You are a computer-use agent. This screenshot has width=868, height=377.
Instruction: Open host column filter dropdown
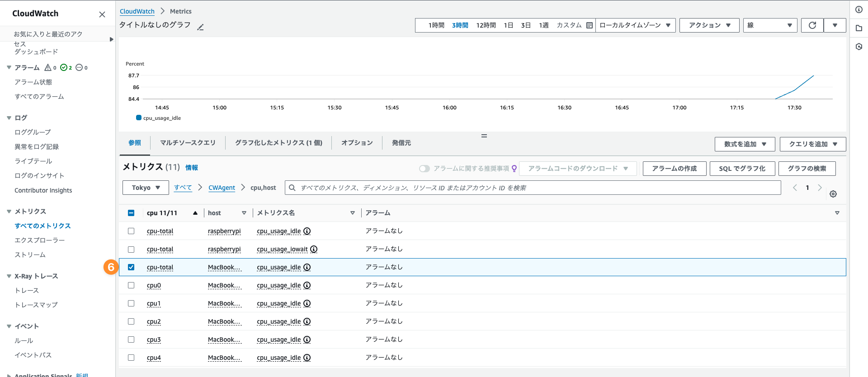point(244,213)
